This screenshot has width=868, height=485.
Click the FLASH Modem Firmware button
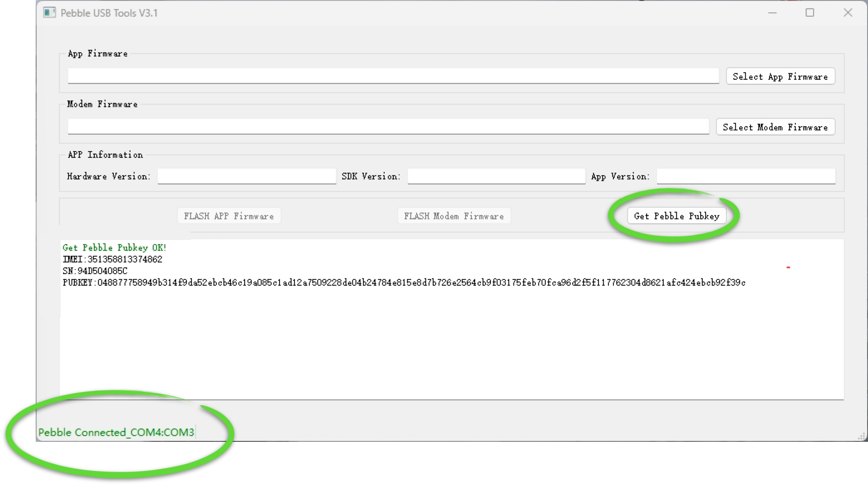(454, 216)
